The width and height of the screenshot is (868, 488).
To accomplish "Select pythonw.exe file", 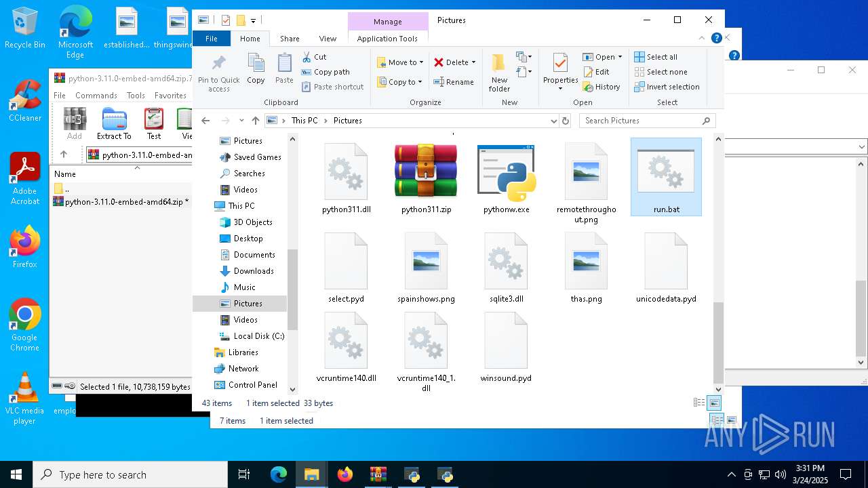I will tap(507, 179).
